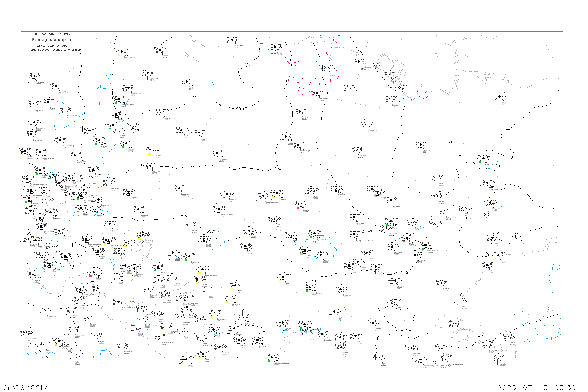This screenshot has height=392, width=588.
Task: Click the meteocenter.net URL in the title box
Action: pyautogui.click(x=55, y=50)
